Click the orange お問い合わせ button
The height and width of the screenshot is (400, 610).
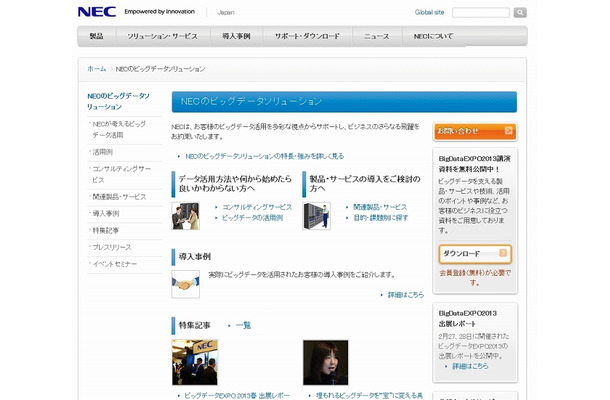(475, 131)
